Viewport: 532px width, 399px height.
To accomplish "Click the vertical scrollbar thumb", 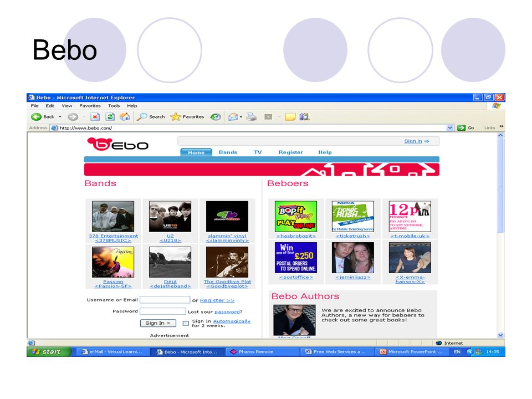I will pyautogui.click(x=500, y=186).
